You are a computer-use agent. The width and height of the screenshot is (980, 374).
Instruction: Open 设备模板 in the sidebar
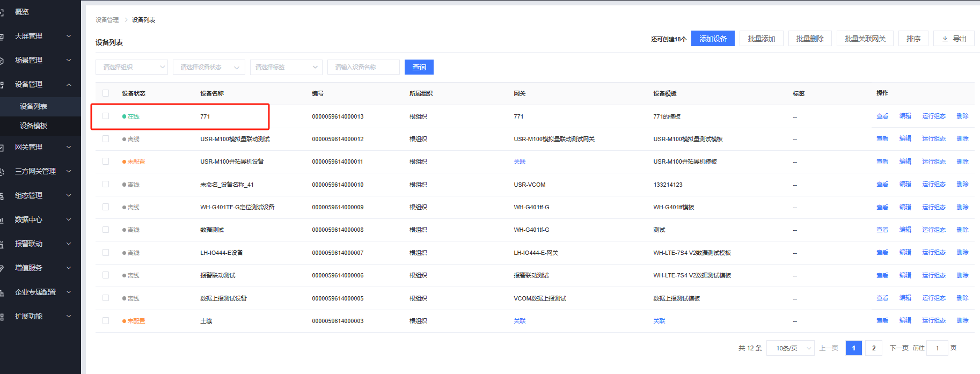(x=33, y=126)
